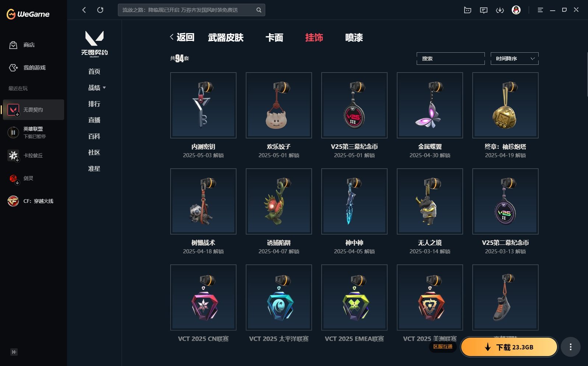Open the folder icon in the top bar

pos(468,10)
